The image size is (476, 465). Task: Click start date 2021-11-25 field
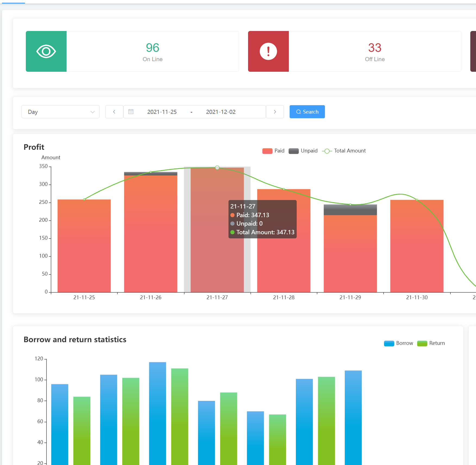[x=162, y=112]
